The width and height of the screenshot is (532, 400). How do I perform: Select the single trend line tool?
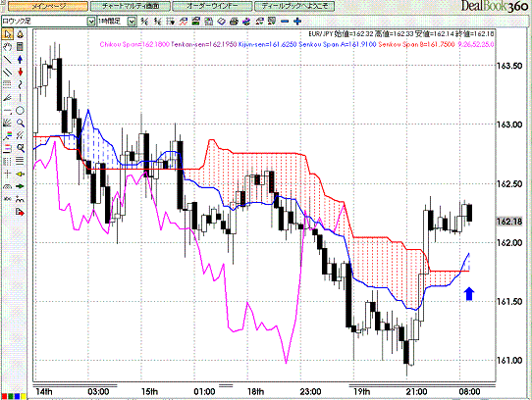point(8,60)
